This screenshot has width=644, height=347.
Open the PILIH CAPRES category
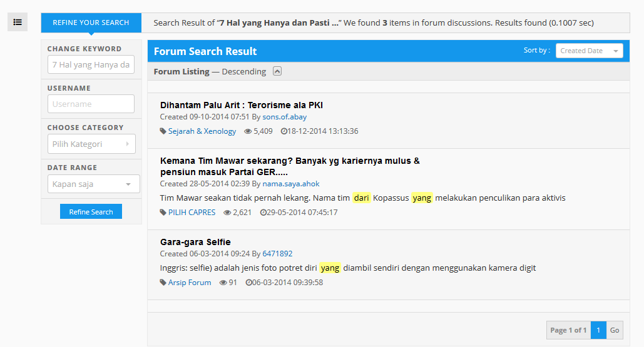coord(192,213)
